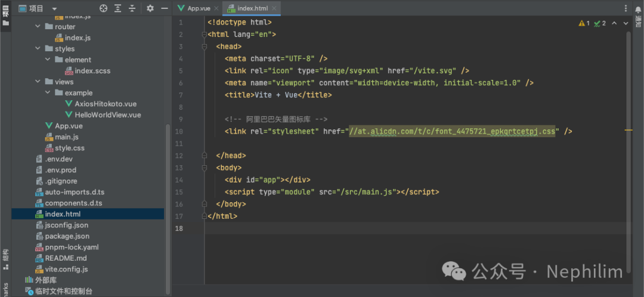Open README.md file
This screenshot has height=297, width=644.
(61, 258)
